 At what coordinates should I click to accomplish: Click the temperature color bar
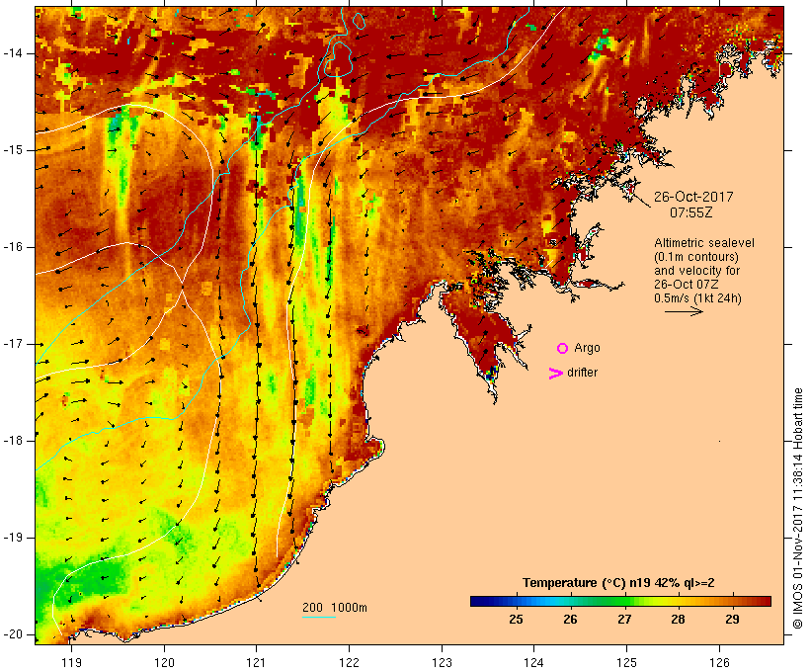620,601
